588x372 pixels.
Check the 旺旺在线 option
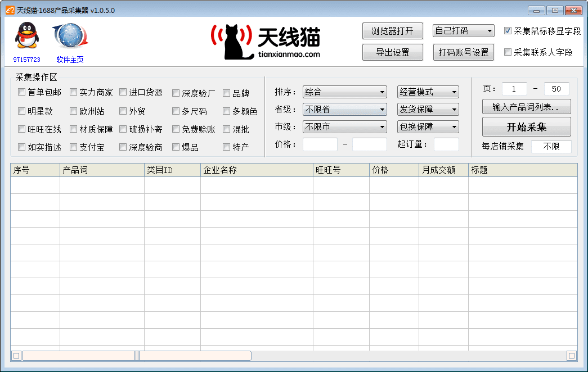tap(22, 129)
